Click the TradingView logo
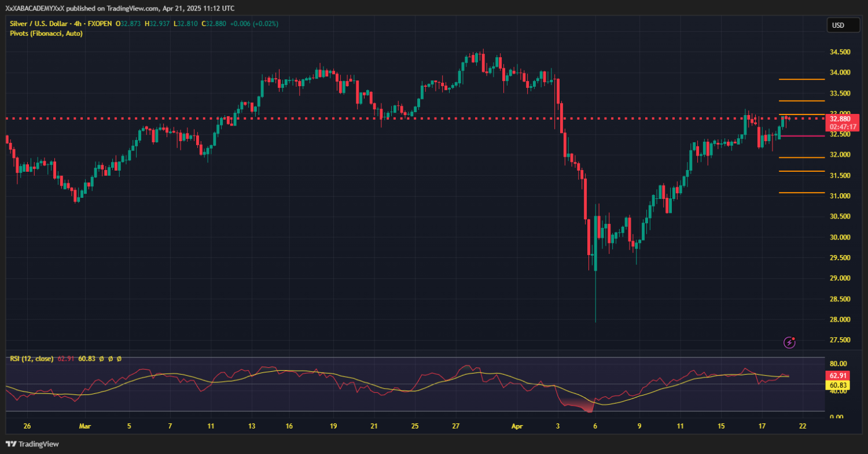Viewport: 868px width, 454px height. 32,444
